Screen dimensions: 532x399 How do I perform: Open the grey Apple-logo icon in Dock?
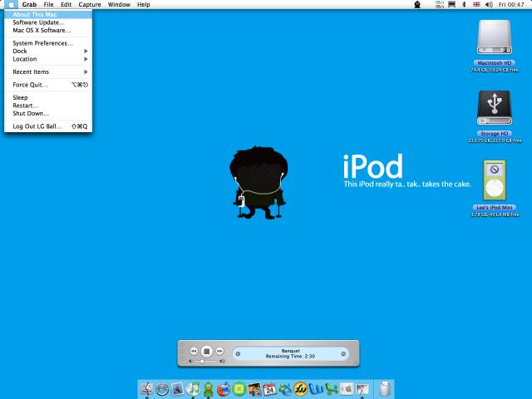347,389
